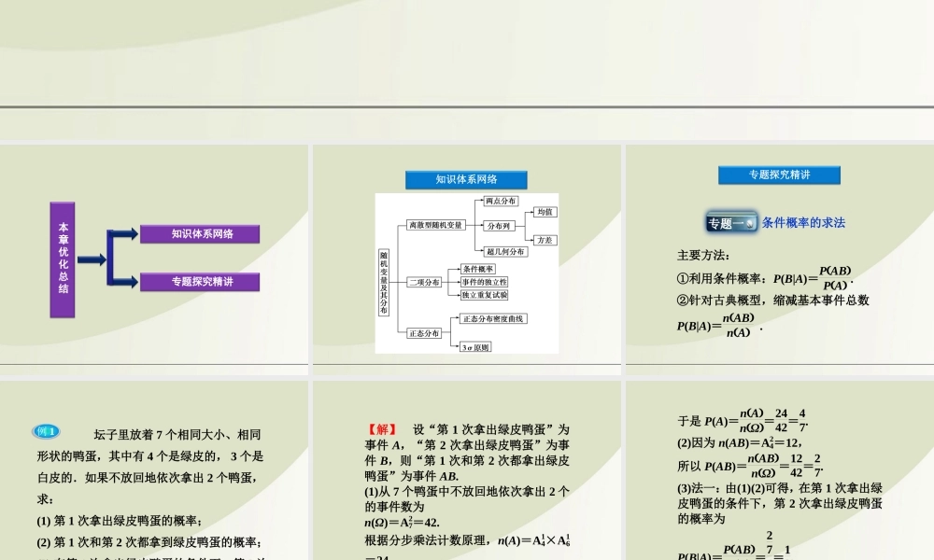
Task: Click the purple 知识体系网络 box
Action: coord(200,234)
